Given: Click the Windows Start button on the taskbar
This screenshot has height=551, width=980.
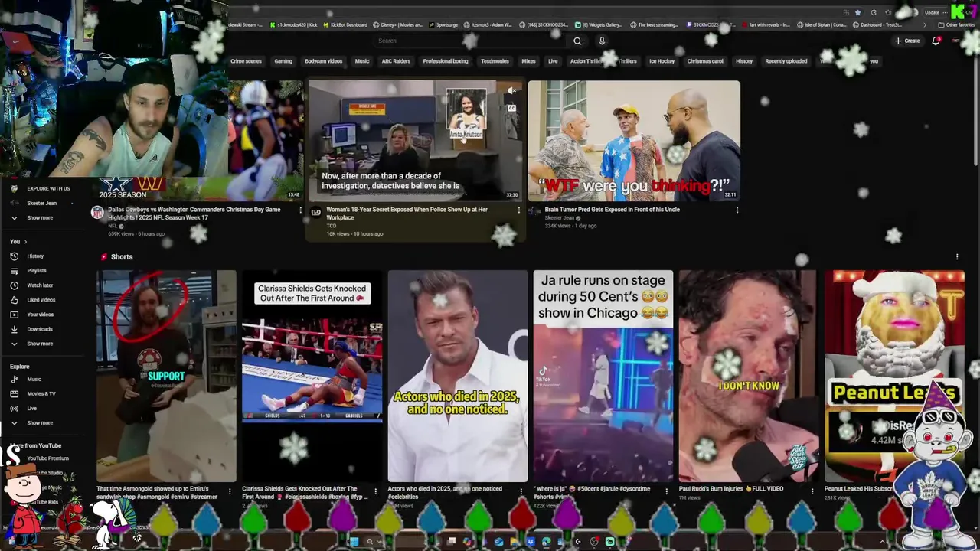Looking at the screenshot, I should 354,542.
